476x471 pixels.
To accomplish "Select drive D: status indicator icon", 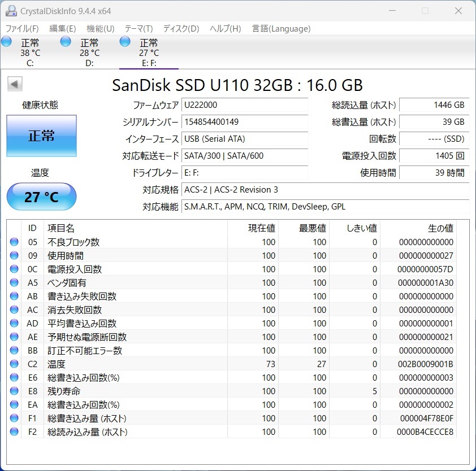I will click(66, 42).
